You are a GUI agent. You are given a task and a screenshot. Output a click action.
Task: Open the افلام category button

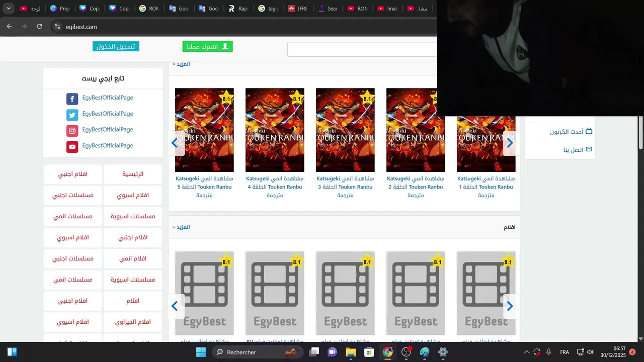[133, 301]
